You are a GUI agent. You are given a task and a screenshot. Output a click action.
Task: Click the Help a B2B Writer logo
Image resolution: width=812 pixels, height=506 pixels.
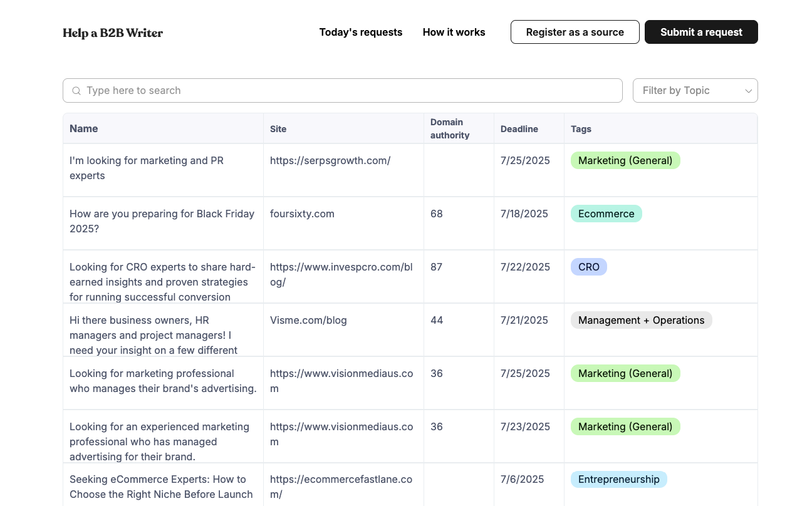point(113,33)
